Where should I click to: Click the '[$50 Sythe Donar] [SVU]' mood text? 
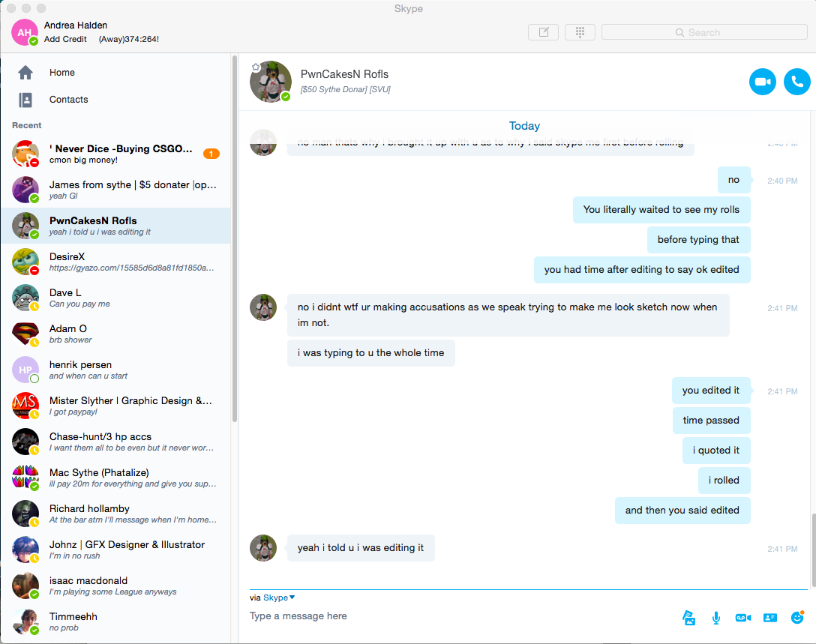click(346, 89)
